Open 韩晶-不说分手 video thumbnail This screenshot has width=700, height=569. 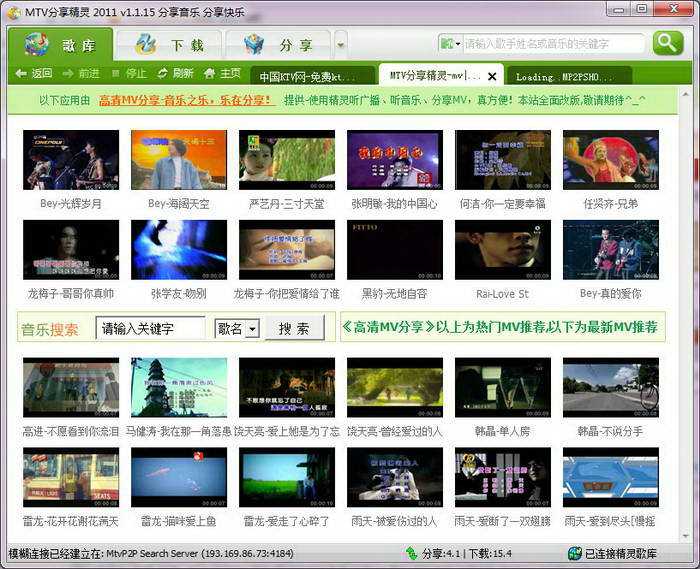coord(611,387)
